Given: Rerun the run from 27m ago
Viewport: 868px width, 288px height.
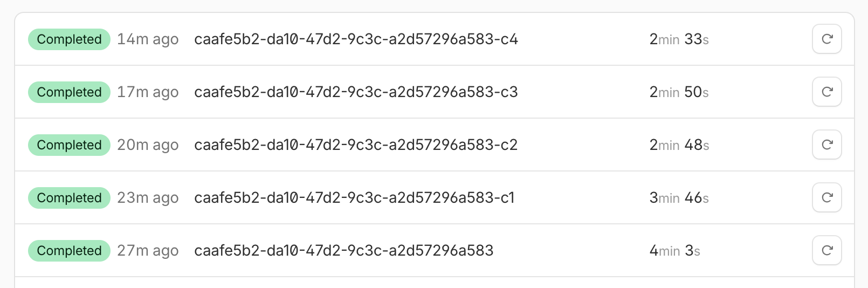Looking at the screenshot, I should 826,250.
